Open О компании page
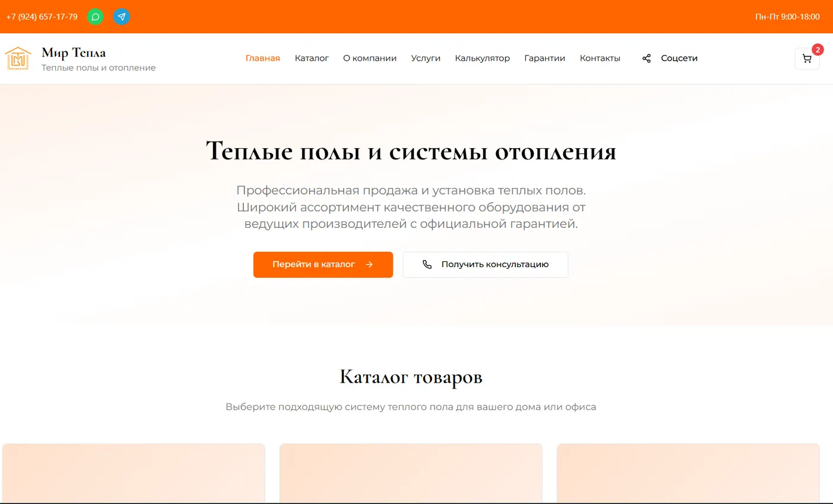Screen dimensions: 833x504 point(369,58)
